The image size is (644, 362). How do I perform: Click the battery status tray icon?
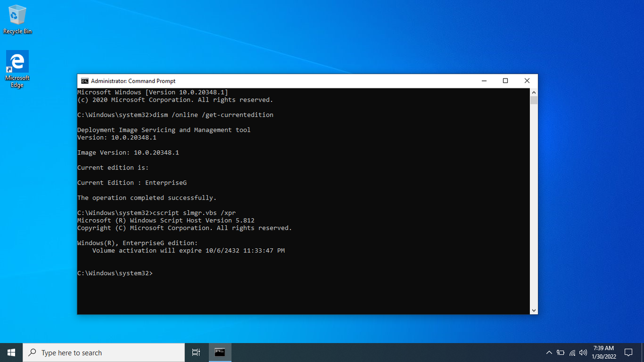[x=560, y=352]
